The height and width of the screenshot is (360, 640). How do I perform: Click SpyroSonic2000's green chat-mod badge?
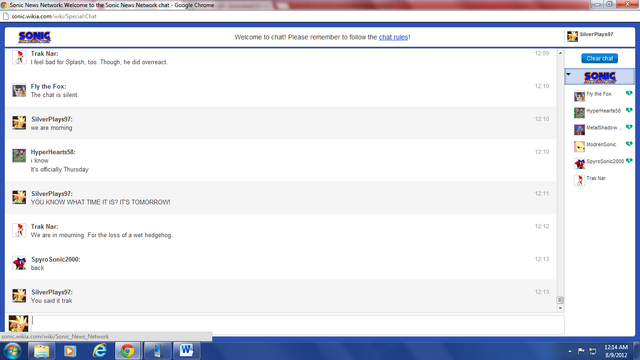point(629,161)
